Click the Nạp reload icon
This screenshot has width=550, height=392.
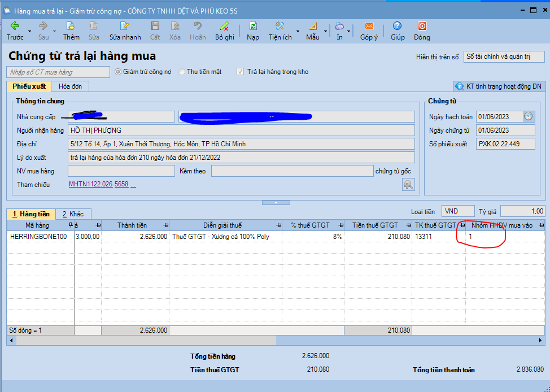253,26
